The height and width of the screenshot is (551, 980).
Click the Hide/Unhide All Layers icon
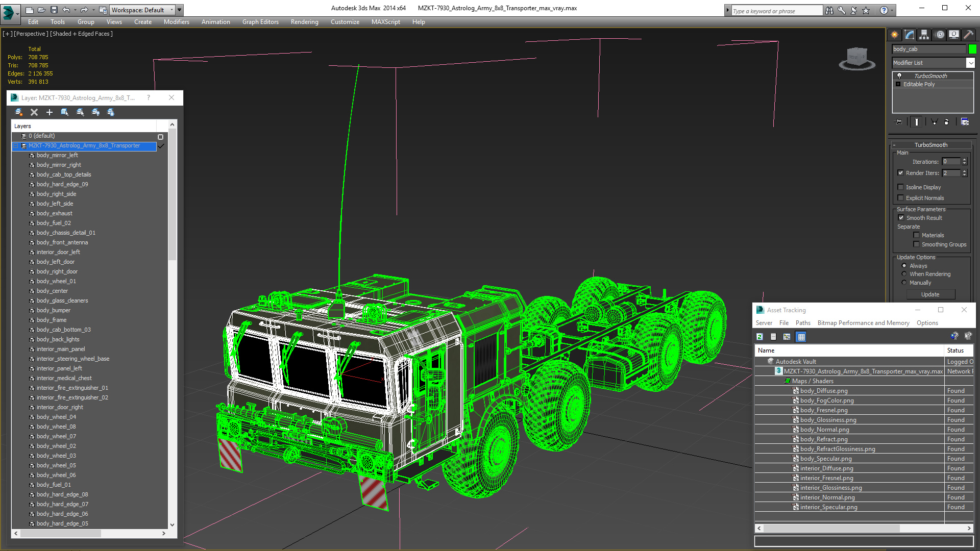point(95,112)
